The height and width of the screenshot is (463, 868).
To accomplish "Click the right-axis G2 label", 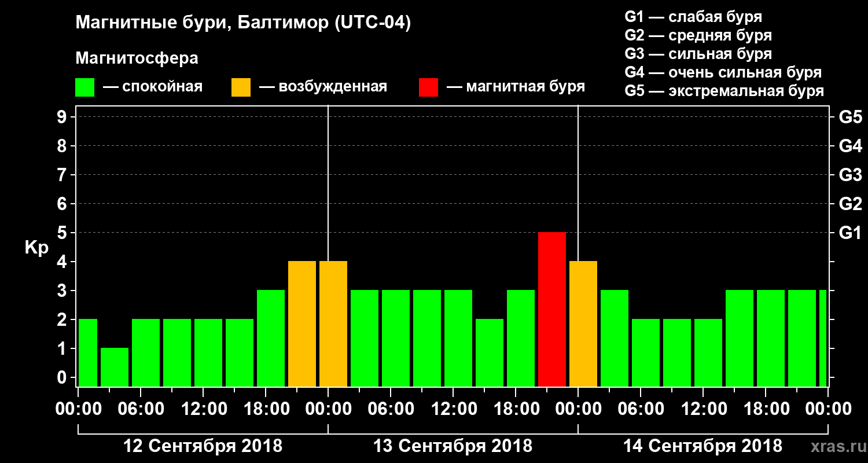I will pos(850,204).
